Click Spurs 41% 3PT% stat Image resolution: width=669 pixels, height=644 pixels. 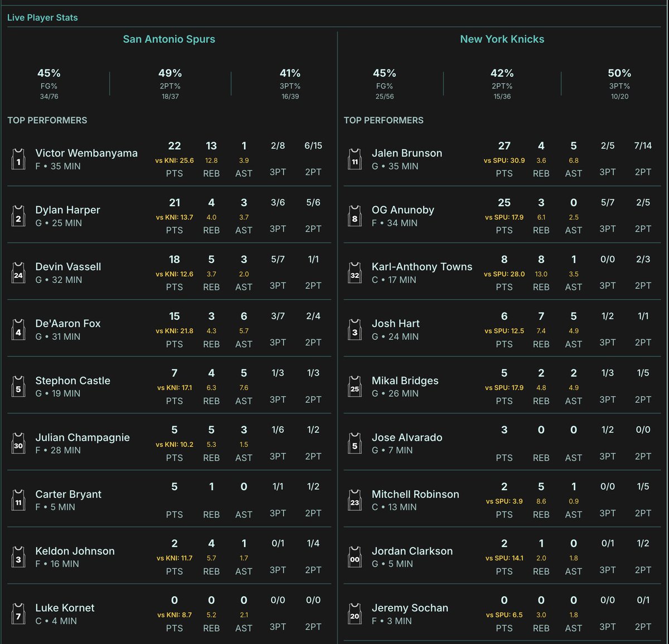click(x=290, y=84)
